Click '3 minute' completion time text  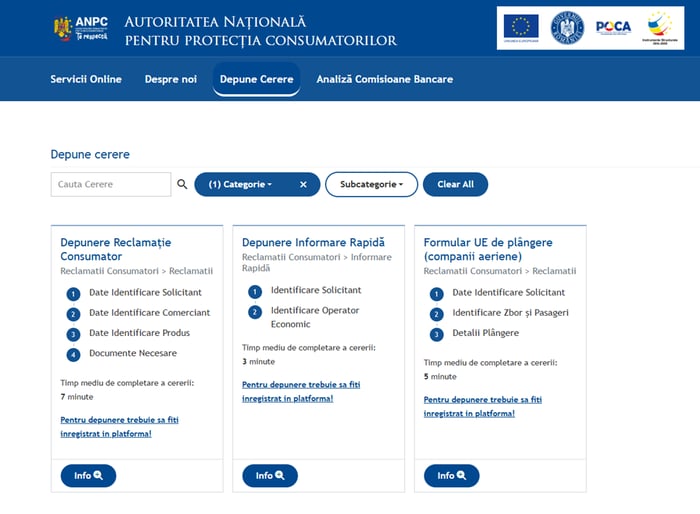(x=258, y=361)
